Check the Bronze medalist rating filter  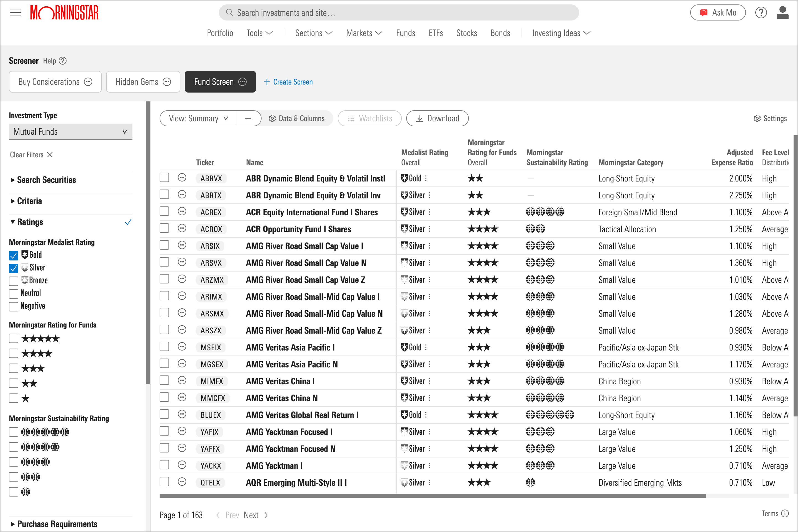point(13,281)
